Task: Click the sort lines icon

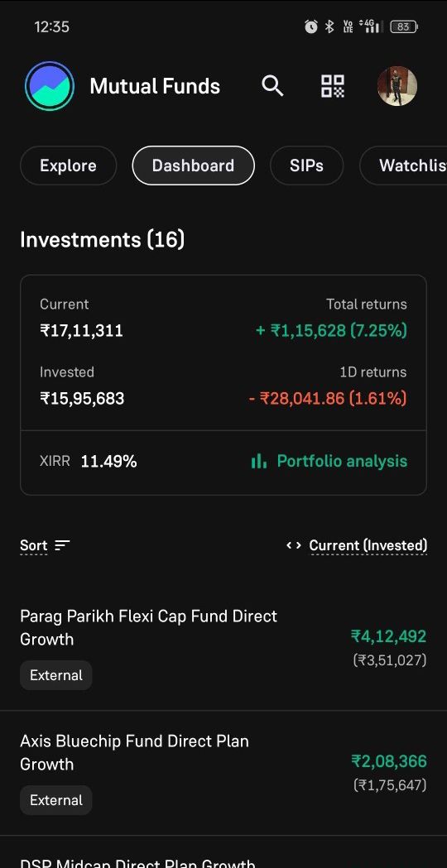Action: pyautogui.click(x=63, y=545)
